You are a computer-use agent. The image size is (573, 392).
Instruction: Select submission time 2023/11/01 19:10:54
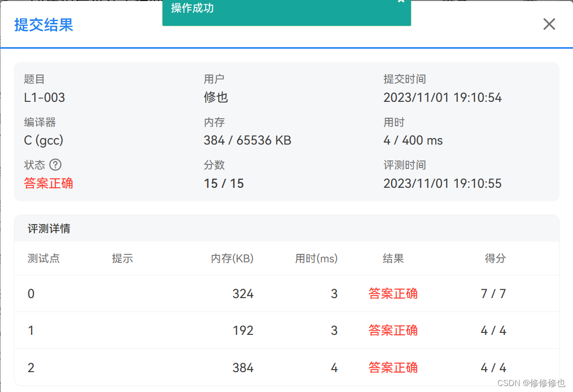coord(442,97)
